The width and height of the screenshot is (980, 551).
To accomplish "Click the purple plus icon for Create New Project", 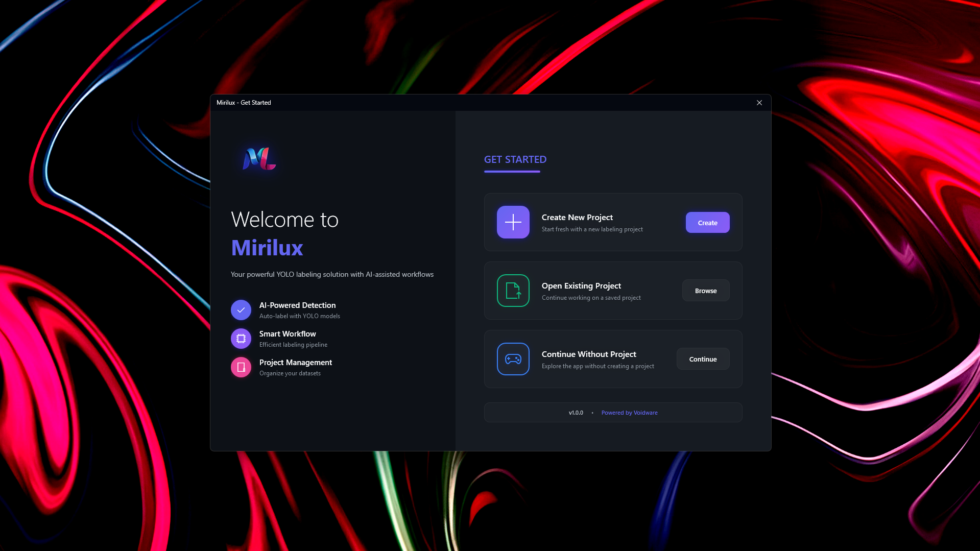I will (513, 222).
